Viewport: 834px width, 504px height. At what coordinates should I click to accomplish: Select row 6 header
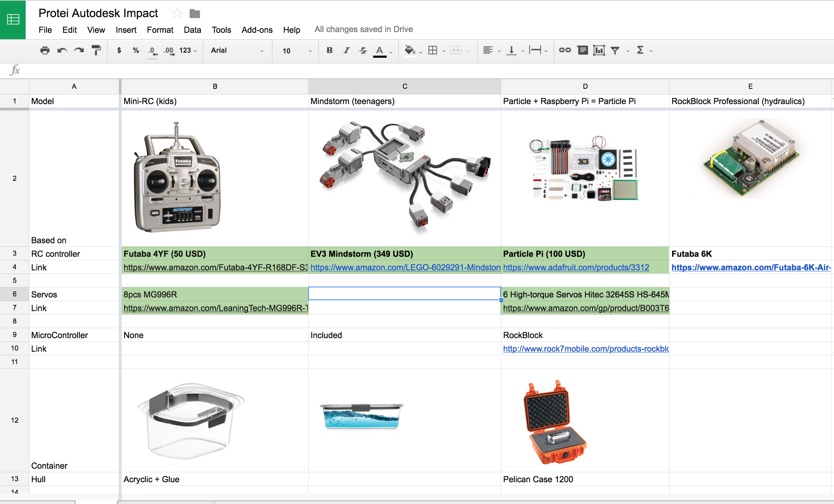pyautogui.click(x=14, y=294)
